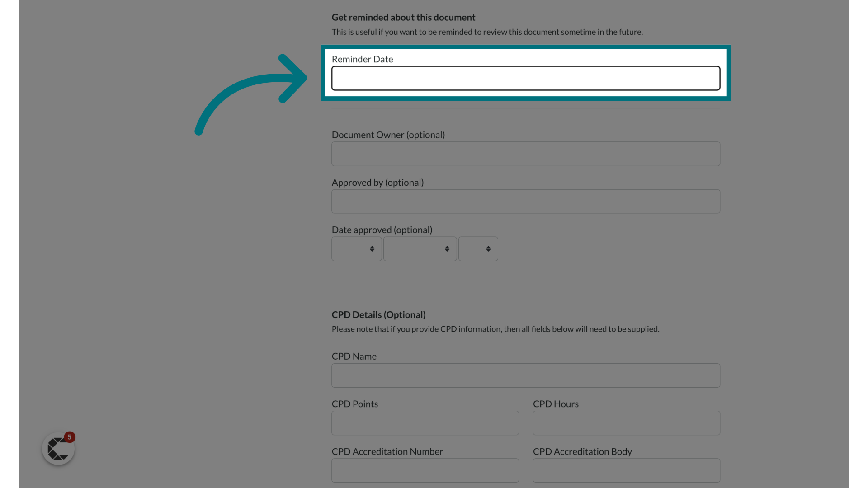Screen dimensions: 868x488
Task: Click the Date approved (optional) label
Action: pyautogui.click(x=382, y=230)
